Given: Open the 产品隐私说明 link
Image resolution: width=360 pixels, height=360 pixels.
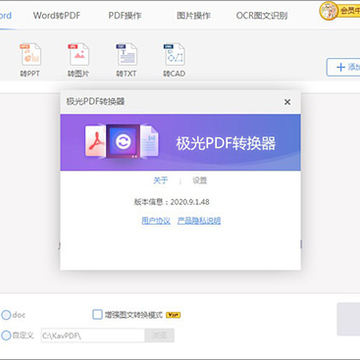Looking at the screenshot, I should pos(199,221).
